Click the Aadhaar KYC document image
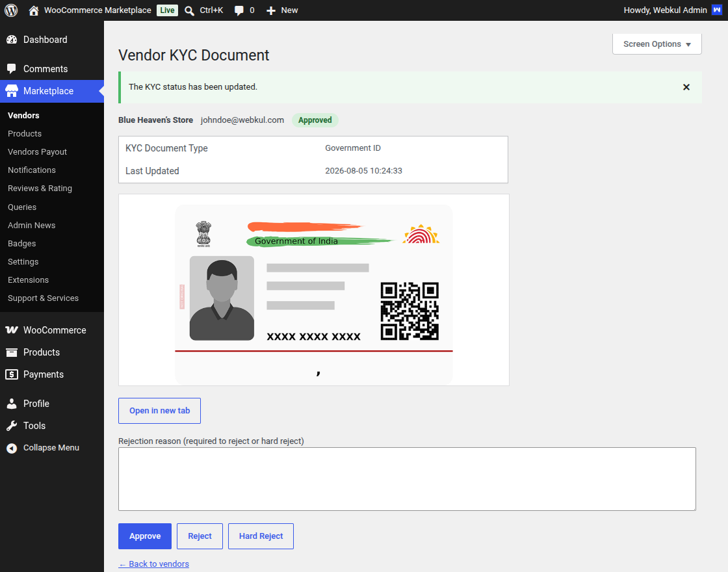728x572 pixels. tap(314, 294)
